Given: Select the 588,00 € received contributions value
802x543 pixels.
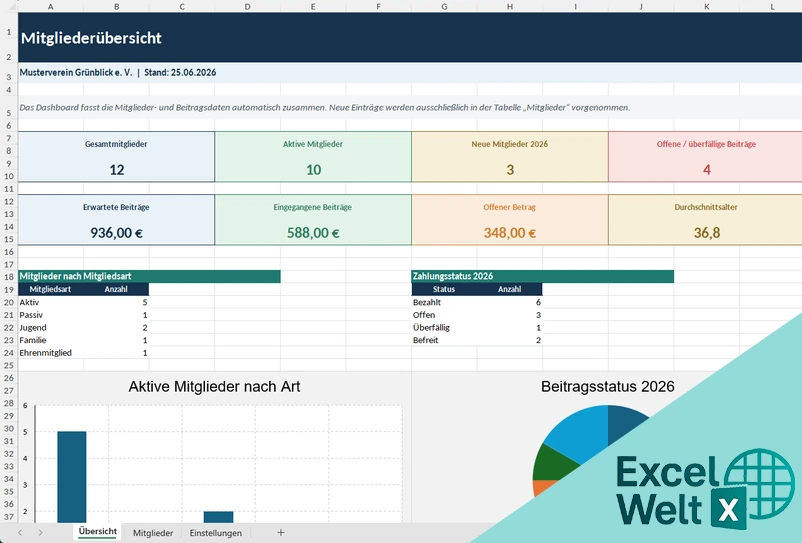Looking at the screenshot, I should coord(313,233).
